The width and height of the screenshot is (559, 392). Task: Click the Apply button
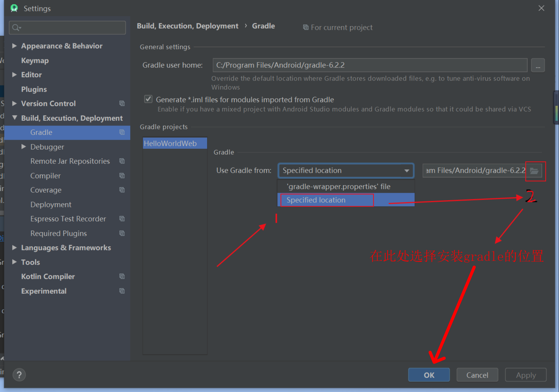point(525,375)
